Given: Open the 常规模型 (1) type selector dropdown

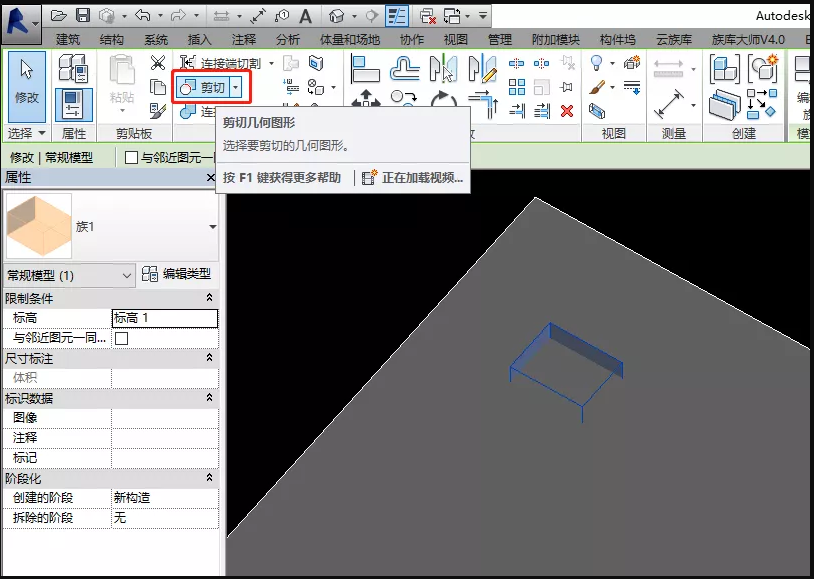Looking at the screenshot, I should pos(127,275).
